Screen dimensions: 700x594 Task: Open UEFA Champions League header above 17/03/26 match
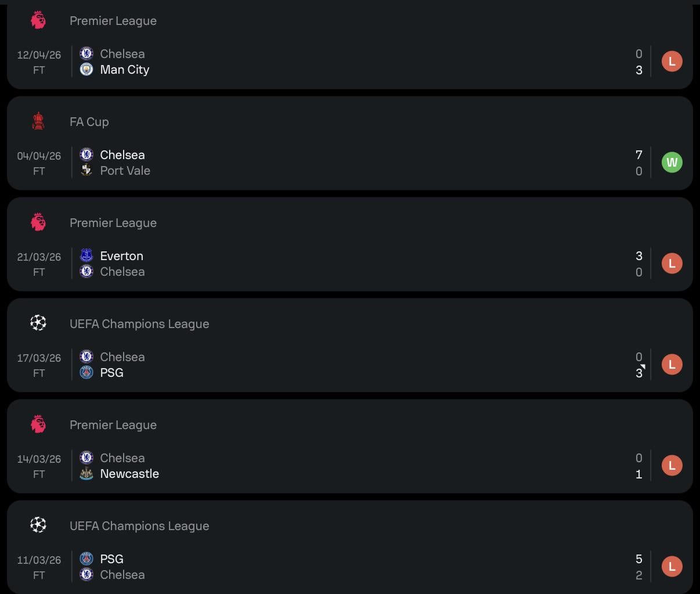coord(139,324)
